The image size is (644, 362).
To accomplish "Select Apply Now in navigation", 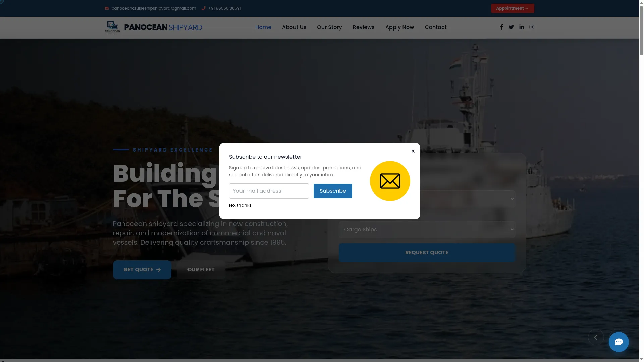I will pyautogui.click(x=399, y=27).
